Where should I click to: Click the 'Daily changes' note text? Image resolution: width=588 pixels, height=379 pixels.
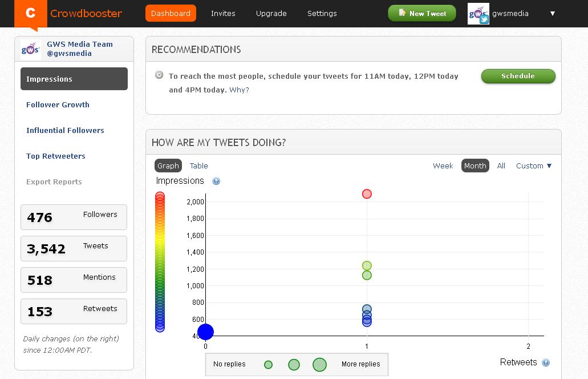pyautogui.click(x=71, y=345)
